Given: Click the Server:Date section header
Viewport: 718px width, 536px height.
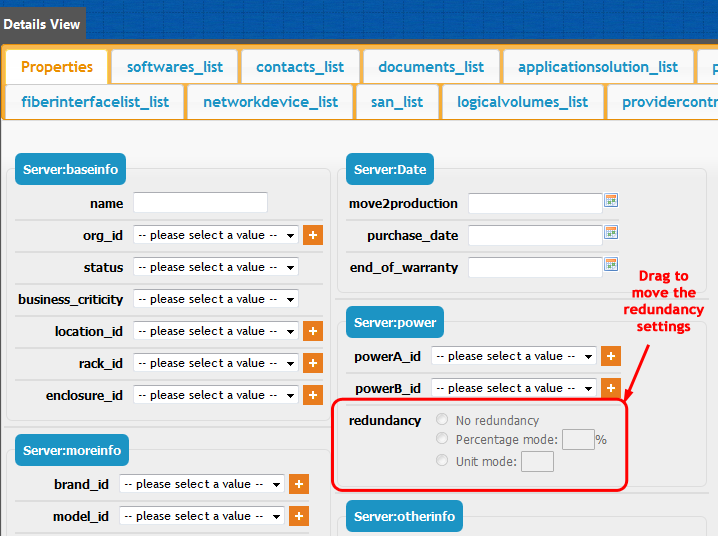Looking at the screenshot, I should [x=390, y=169].
